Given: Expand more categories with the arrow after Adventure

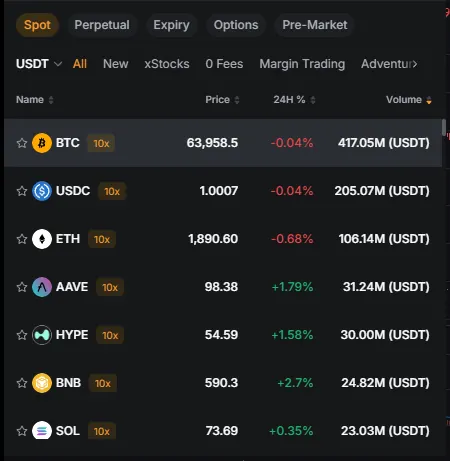Looking at the screenshot, I should click(x=415, y=64).
